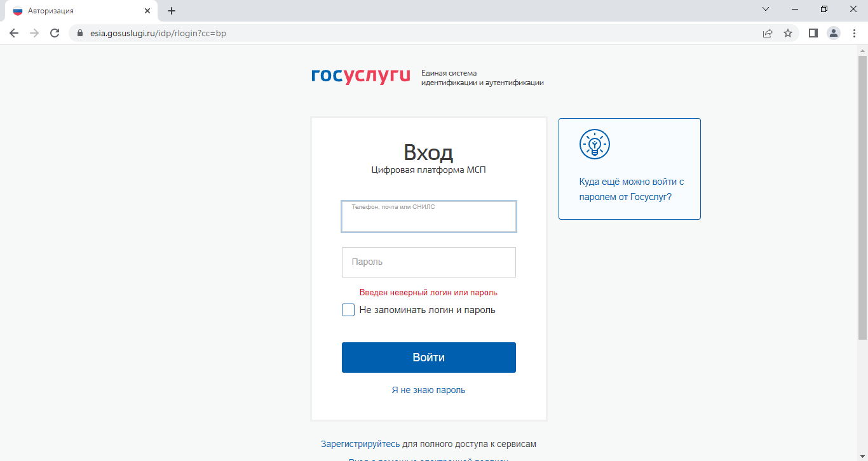This screenshot has height=461, width=868.
Task: Minimize the browser window
Action: coord(795,9)
